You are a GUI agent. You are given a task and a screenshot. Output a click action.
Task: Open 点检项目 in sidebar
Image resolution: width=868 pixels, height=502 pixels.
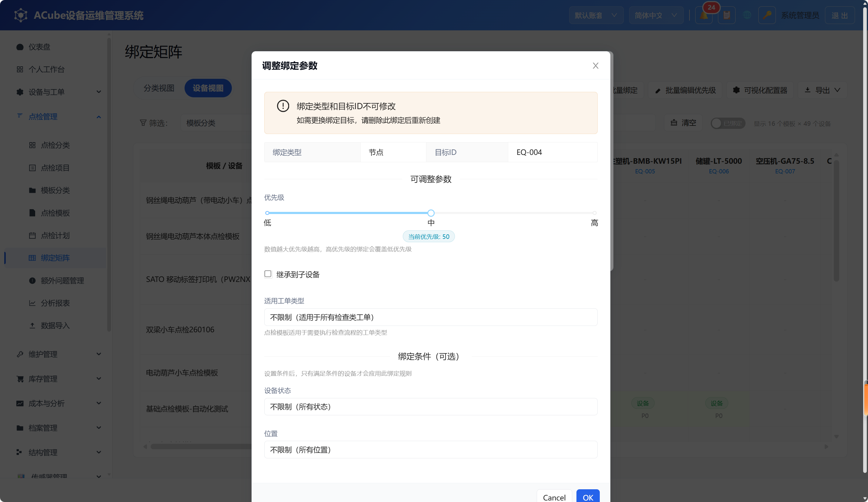pyautogui.click(x=55, y=168)
